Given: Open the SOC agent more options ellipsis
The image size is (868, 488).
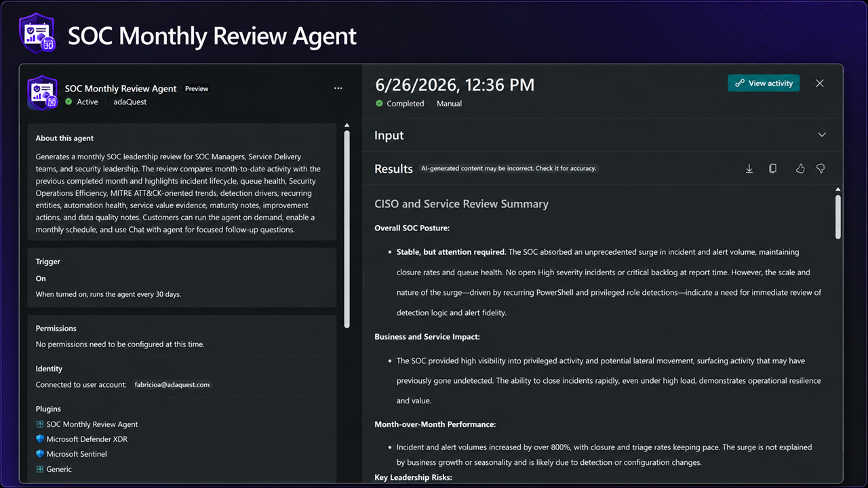Looking at the screenshot, I should coord(338,88).
